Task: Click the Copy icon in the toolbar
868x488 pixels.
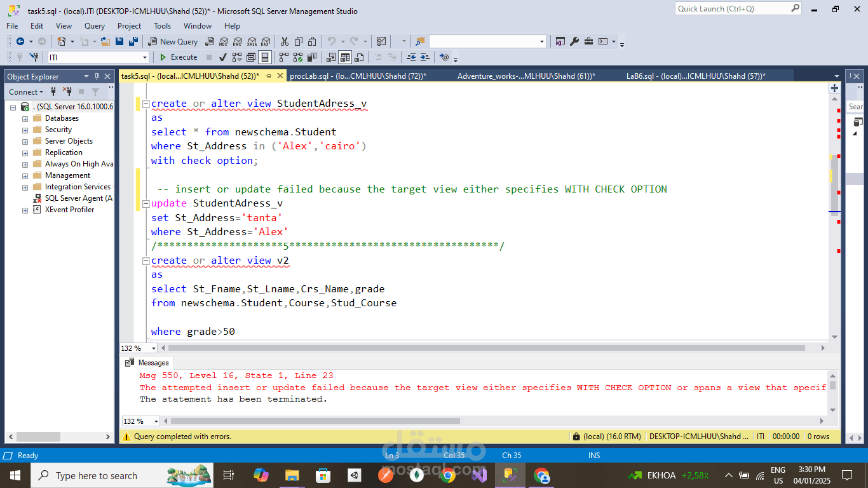Action: 298,41
